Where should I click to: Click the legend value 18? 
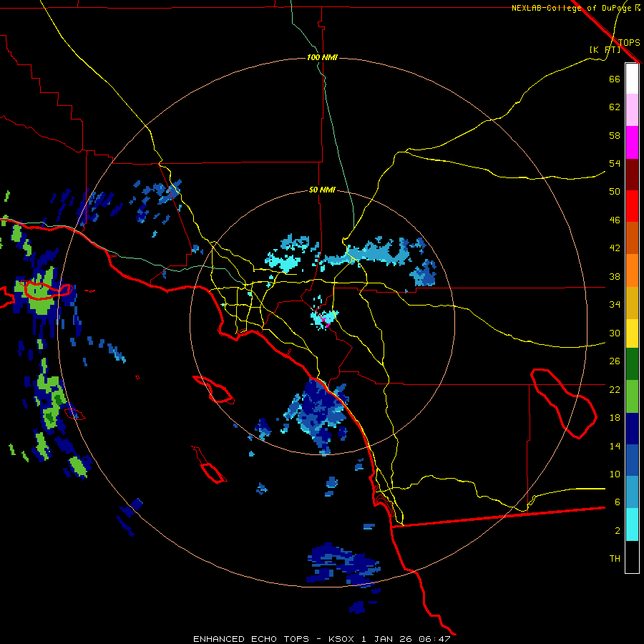615,418
